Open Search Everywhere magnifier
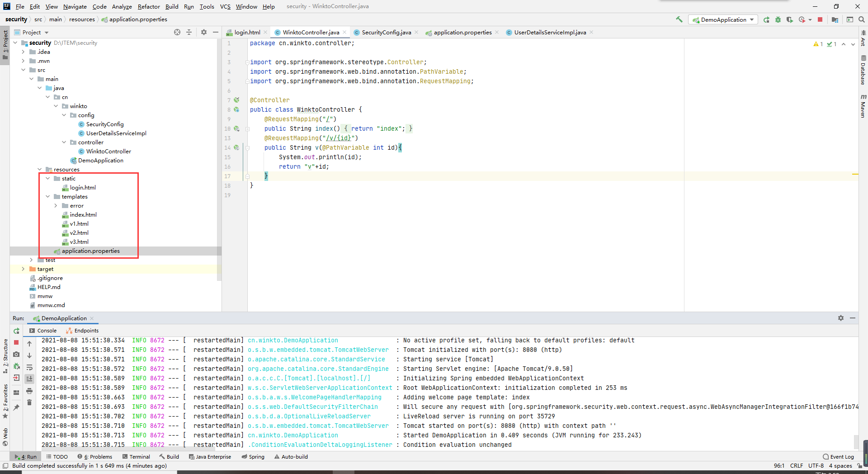Viewport: 868px width, 474px height. 861,19
